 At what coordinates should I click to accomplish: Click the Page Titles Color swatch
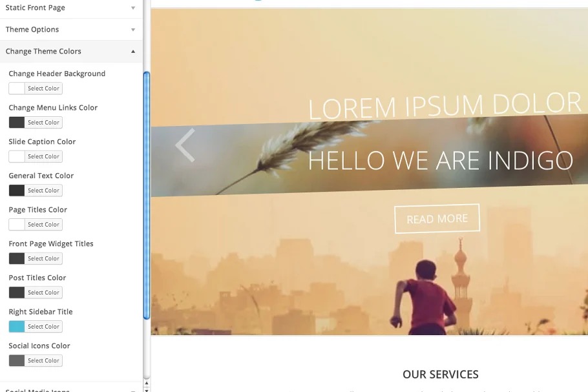pyautogui.click(x=17, y=225)
